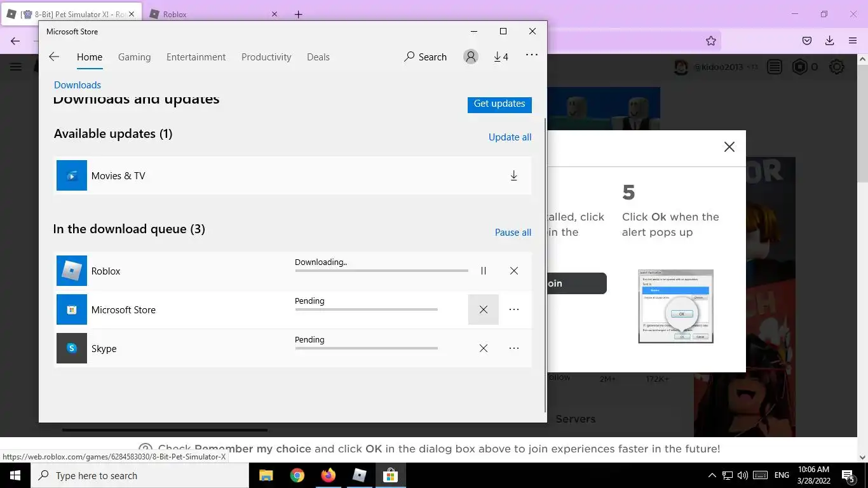Open Roblox settings gear icon

coord(837,67)
